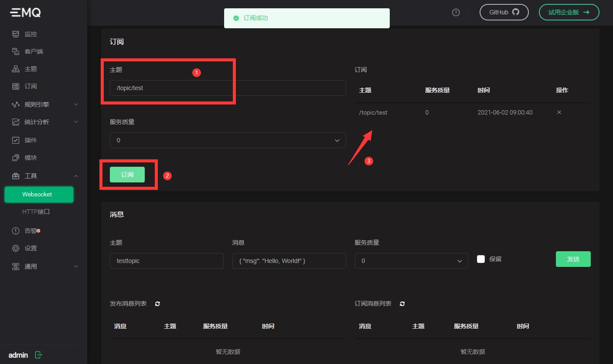Click the 工具 toolbox icon
613x364 pixels.
[x=16, y=176]
